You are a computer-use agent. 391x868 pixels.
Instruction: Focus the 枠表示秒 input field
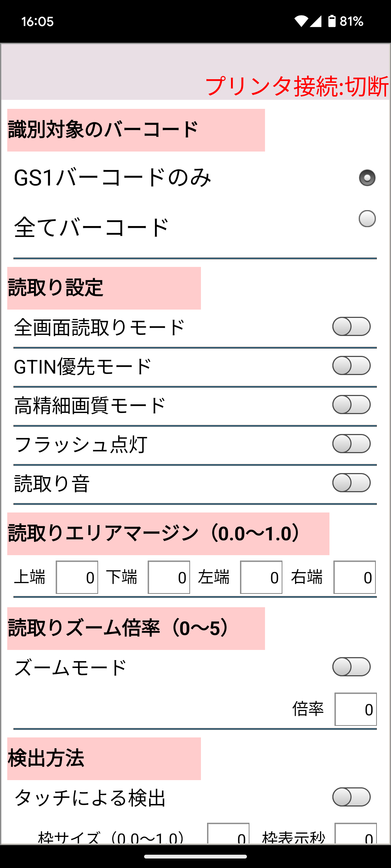[x=356, y=835]
